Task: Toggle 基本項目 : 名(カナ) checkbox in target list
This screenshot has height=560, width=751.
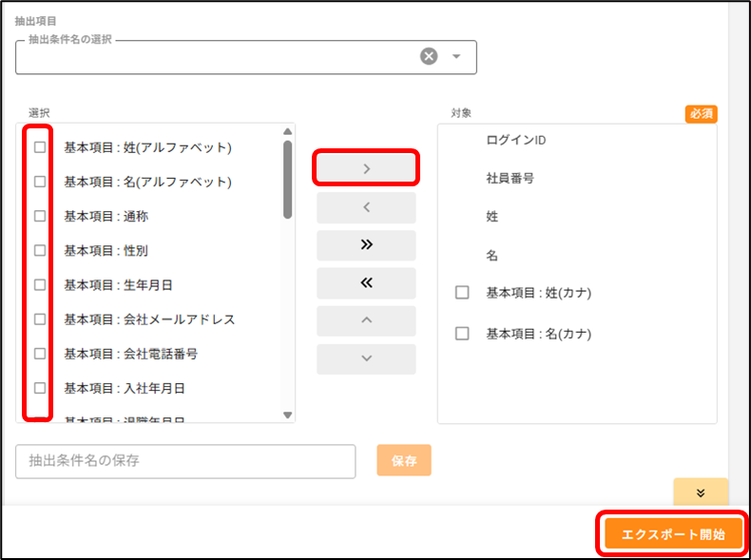Action: 462,334
